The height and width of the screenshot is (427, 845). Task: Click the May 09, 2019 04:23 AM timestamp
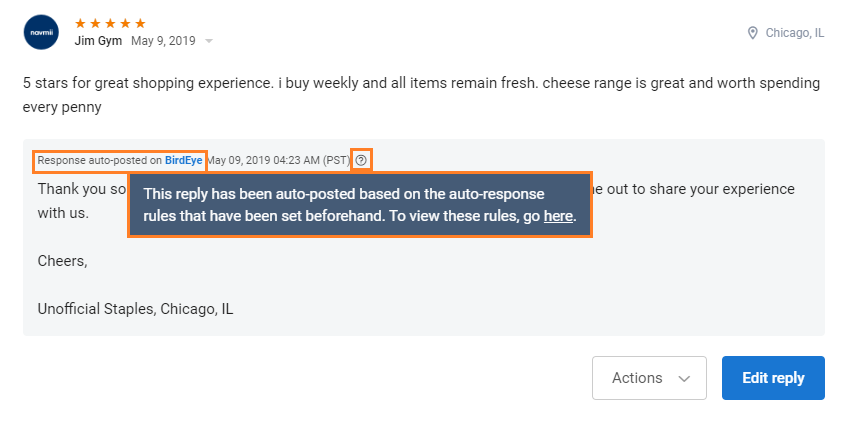tap(278, 160)
